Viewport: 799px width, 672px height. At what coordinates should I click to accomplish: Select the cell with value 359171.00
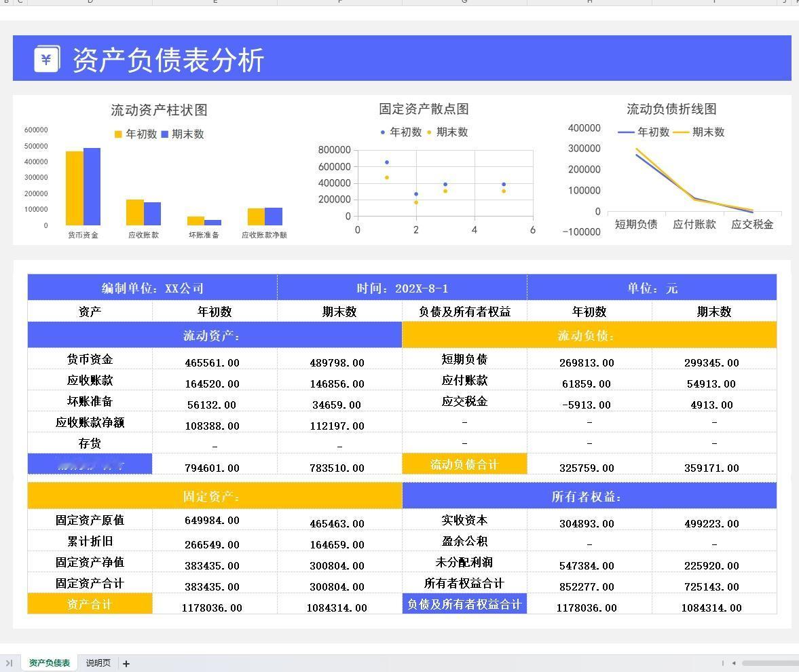(x=714, y=464)
